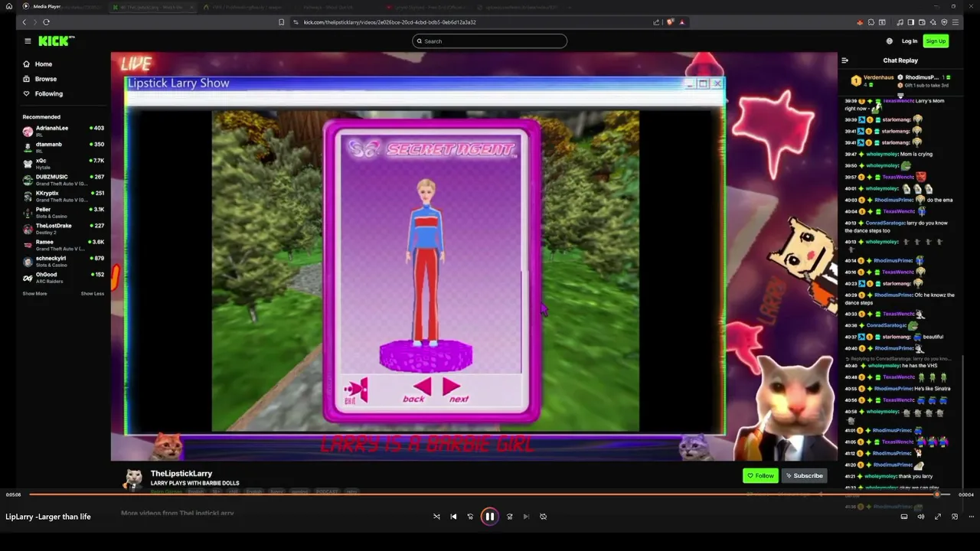The width and height of the screenshot is (980, 551).
Task: Click the Retro Games category link
Action: (x=168, y=491)
